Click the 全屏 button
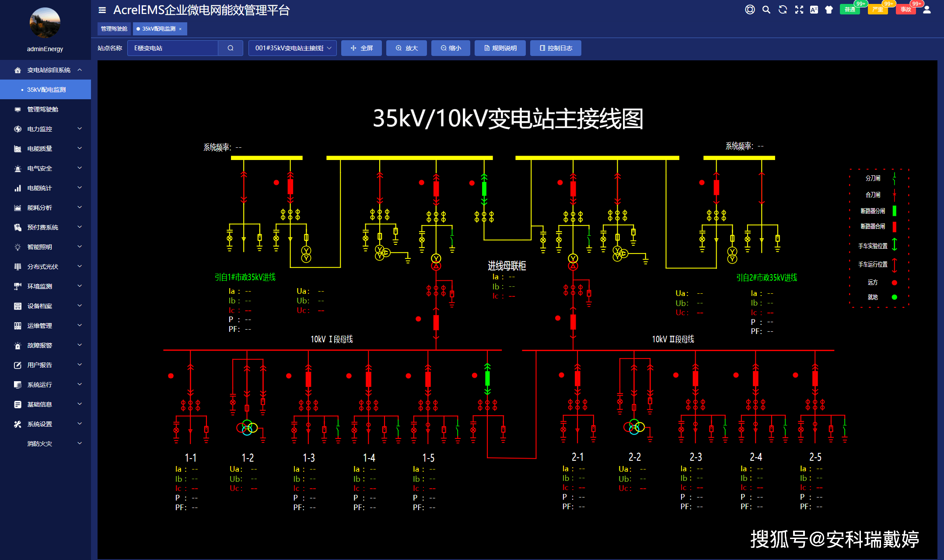The width and height of the screenshot is (944, 560). click(361, 48)
